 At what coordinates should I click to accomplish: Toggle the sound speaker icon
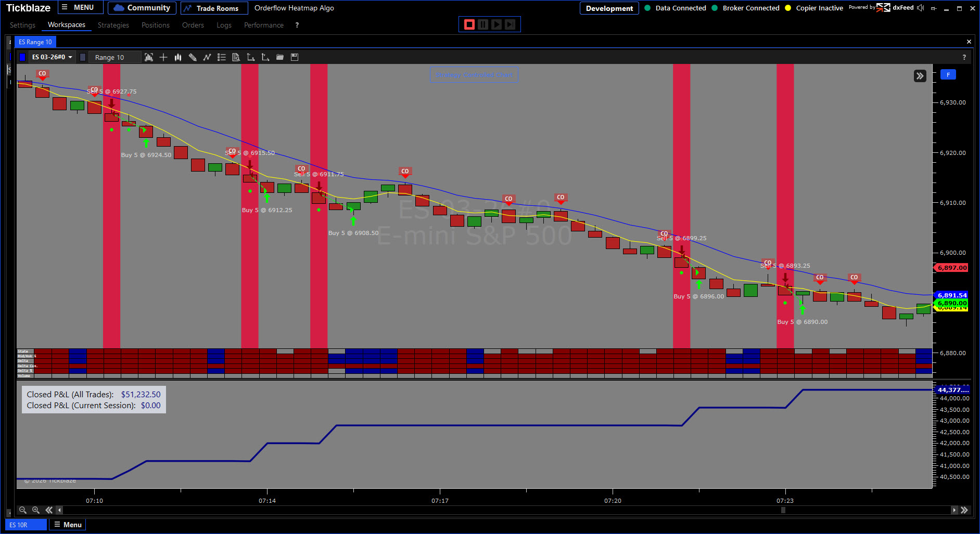click(x=921, y=8)
